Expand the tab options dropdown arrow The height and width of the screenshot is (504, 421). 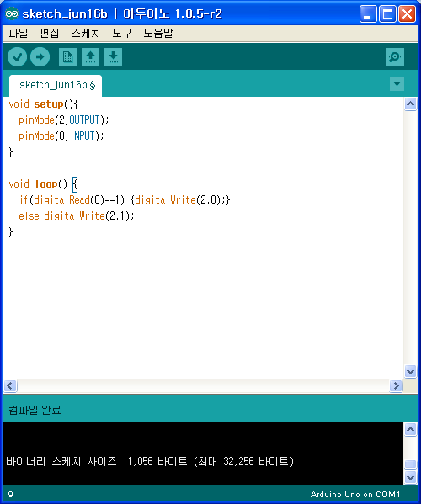pos(397,84)
